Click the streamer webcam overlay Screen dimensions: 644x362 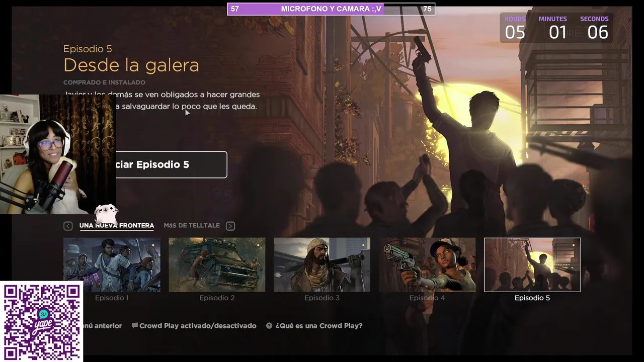click(58, 154)
